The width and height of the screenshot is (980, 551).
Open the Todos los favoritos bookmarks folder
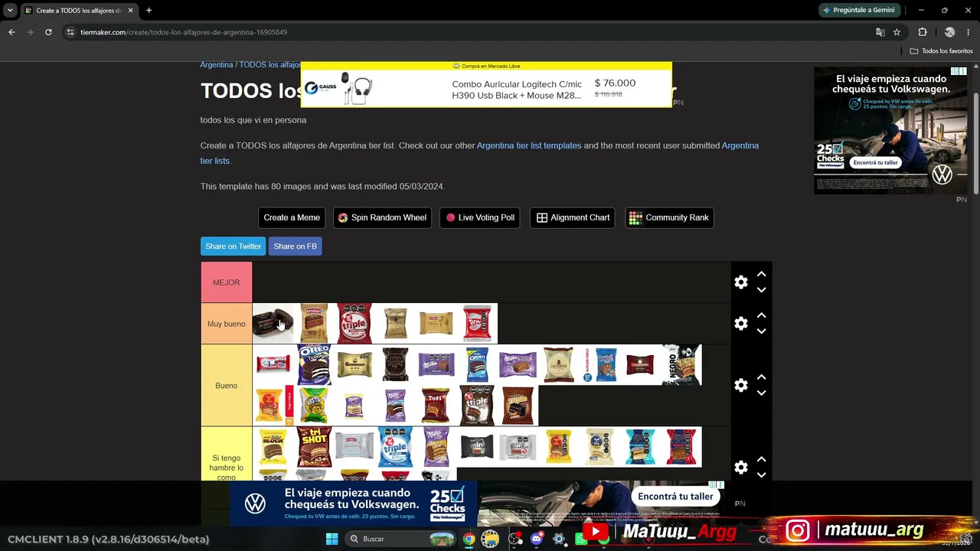942,51
